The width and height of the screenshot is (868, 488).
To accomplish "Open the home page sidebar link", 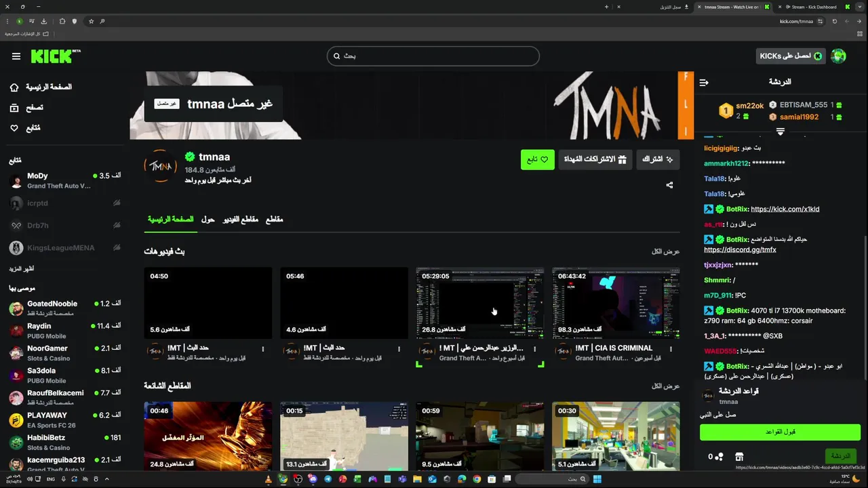I will click(41, 87).
